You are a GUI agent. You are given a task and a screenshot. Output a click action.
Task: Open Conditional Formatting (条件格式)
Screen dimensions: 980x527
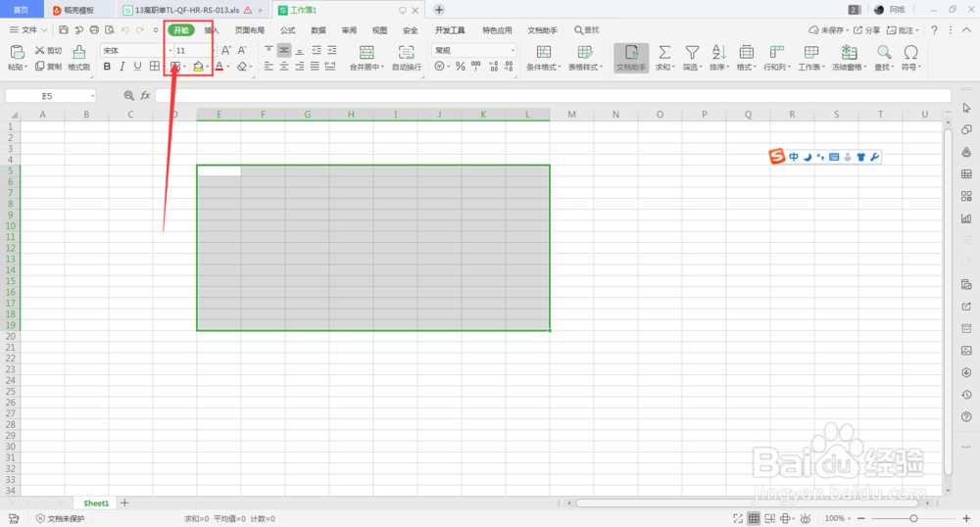(544, 58)
